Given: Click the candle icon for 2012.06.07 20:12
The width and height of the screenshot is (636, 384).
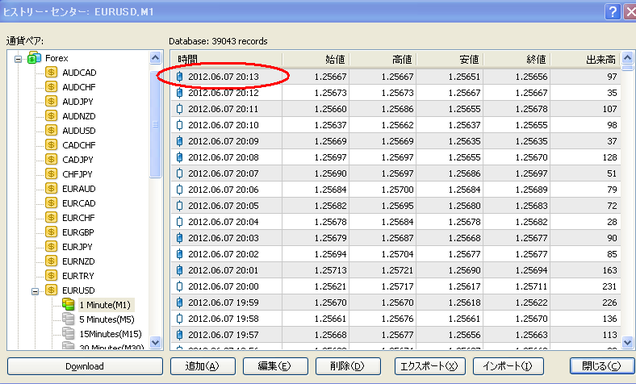Looking at the screenshot, I should tap(180, 93).
